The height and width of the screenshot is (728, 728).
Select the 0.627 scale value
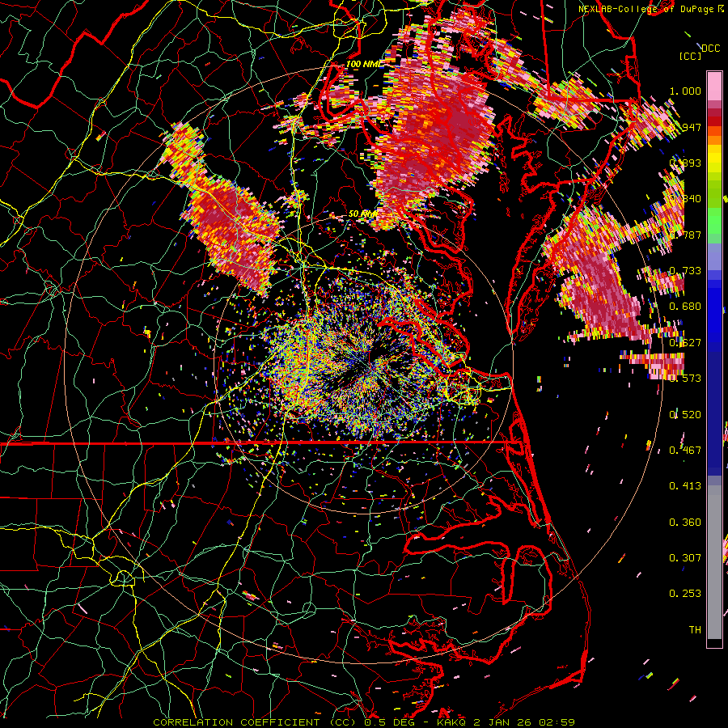point(685,342)
